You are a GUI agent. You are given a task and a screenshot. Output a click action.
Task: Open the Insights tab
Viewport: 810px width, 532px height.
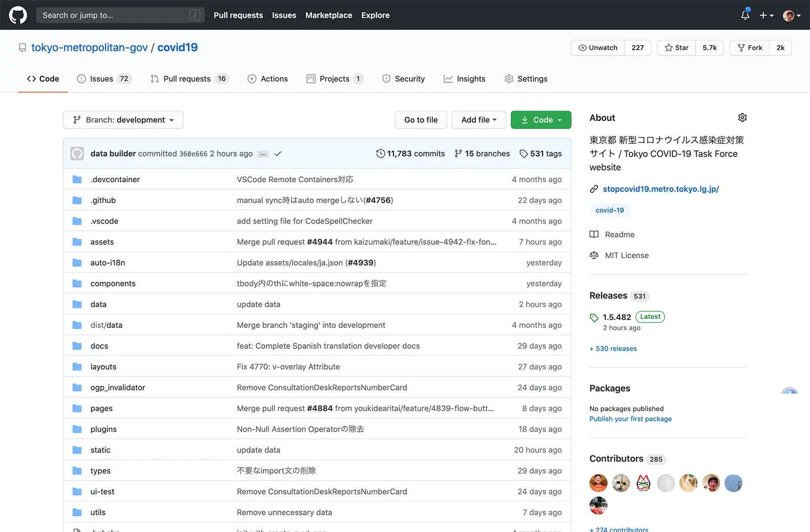point(465,79)
